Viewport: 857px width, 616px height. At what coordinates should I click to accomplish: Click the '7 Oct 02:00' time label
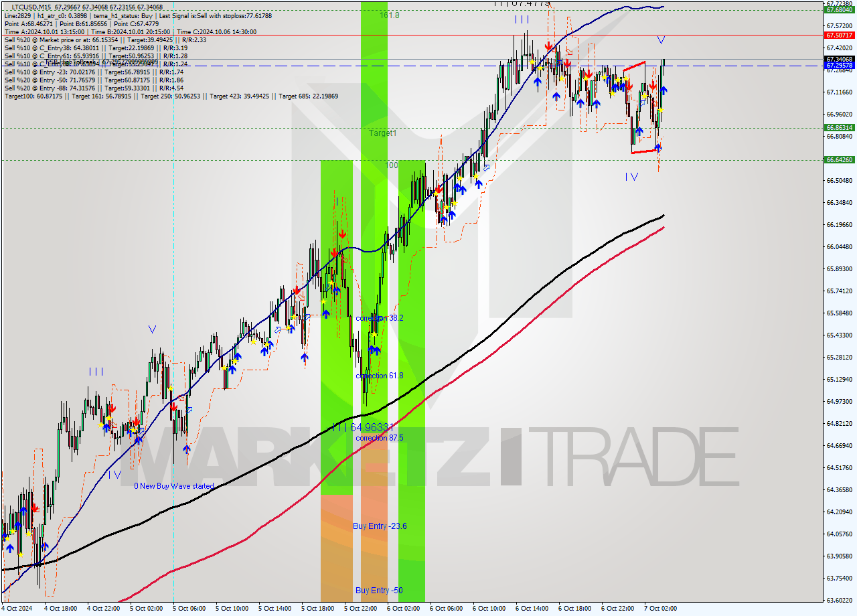660,609
